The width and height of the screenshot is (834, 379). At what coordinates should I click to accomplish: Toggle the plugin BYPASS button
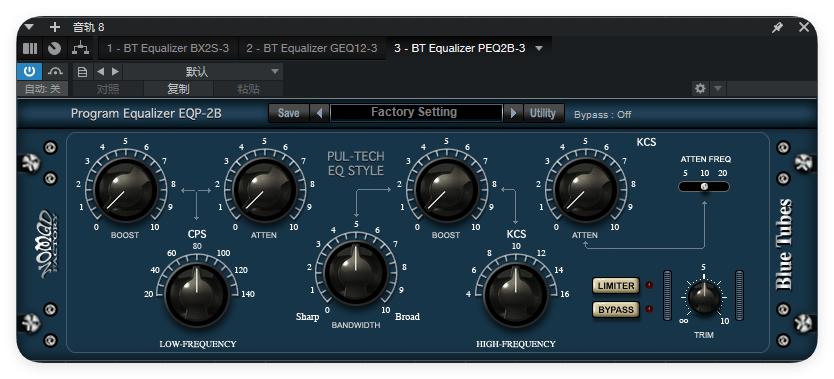(616, 309)
